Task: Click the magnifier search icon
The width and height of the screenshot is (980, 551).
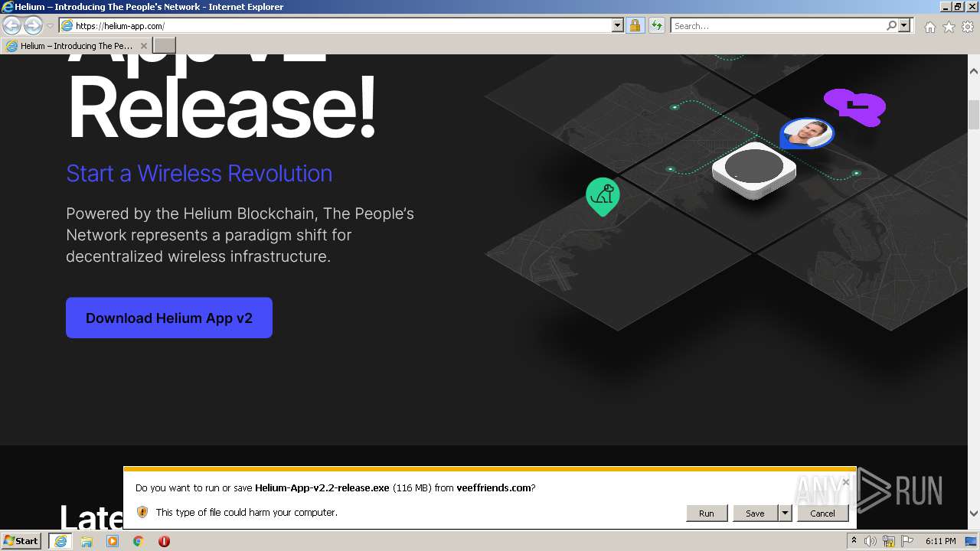Action: tap(891, 26)
